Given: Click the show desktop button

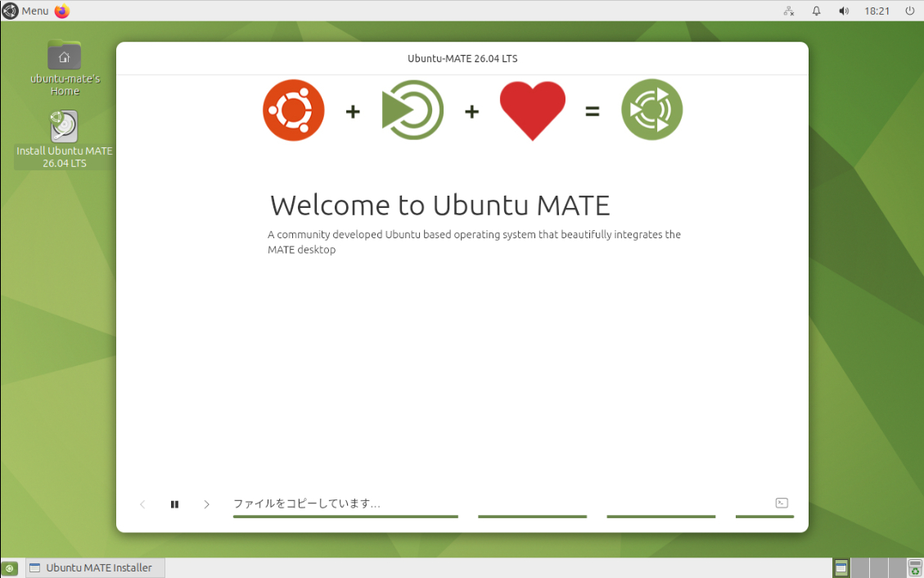Looking at the screenshot, I should click(10, 568).
